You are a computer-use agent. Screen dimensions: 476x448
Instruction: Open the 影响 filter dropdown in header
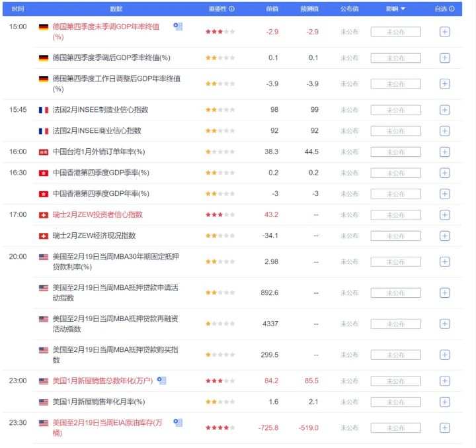[x=395, y=9]
